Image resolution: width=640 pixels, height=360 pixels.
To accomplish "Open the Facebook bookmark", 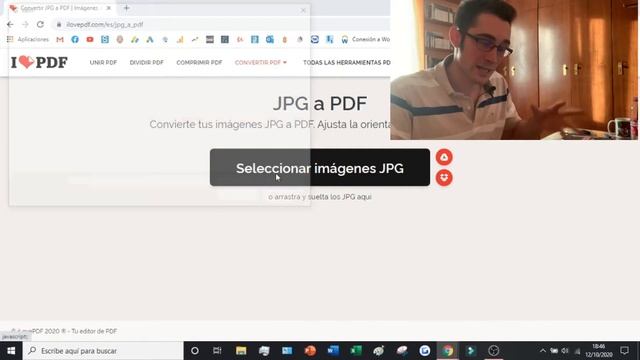I will point(75,40).
